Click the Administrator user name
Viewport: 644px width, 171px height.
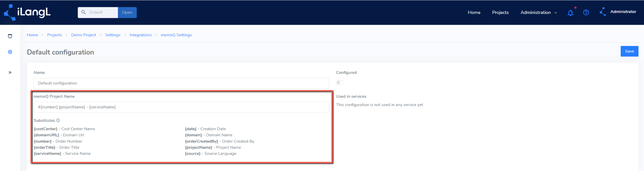coord(623,12)
